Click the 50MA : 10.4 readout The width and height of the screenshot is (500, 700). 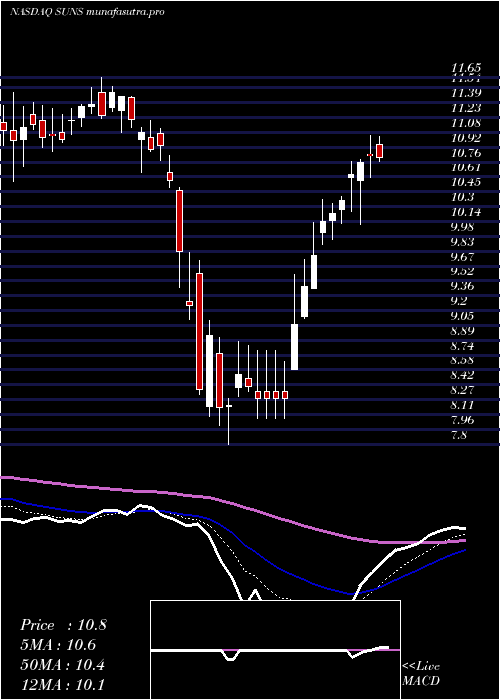click(x=62, y=665)
